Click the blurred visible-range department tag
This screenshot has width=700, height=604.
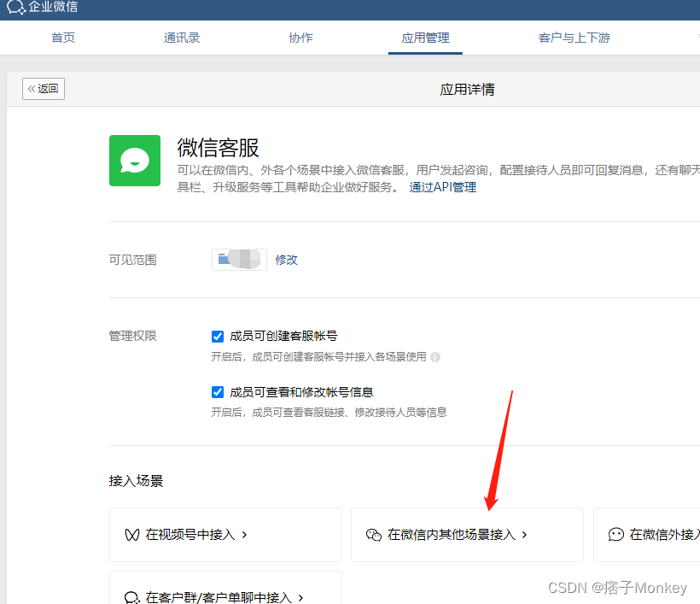click(x=239, y=260)
